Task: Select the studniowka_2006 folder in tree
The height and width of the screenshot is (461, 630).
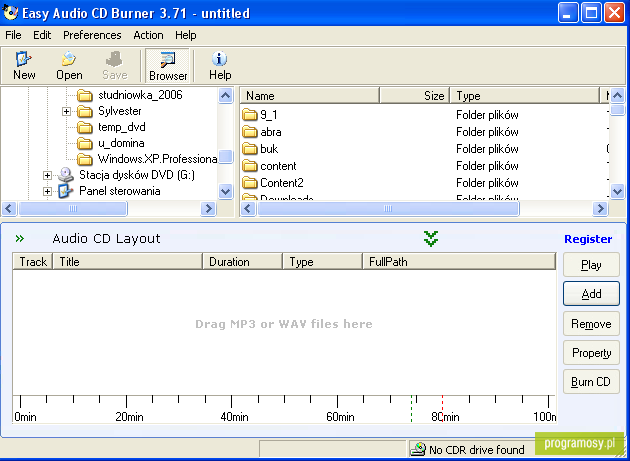Action: click(140, 95)
